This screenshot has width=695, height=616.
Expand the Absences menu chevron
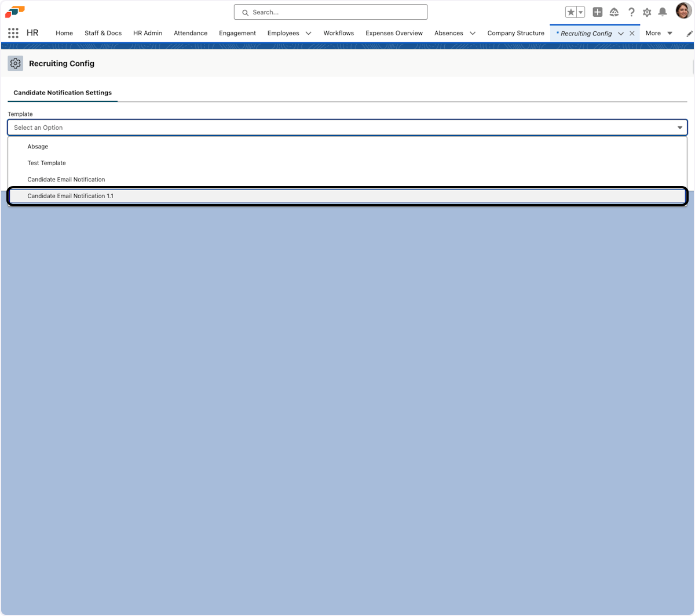(x=473, y=34)
